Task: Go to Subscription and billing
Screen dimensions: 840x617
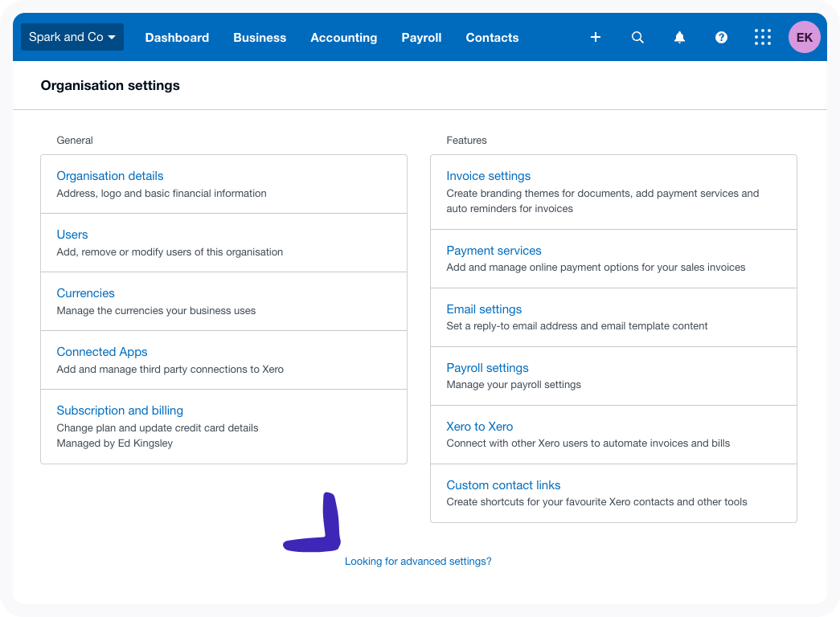Action: [120, 411]
